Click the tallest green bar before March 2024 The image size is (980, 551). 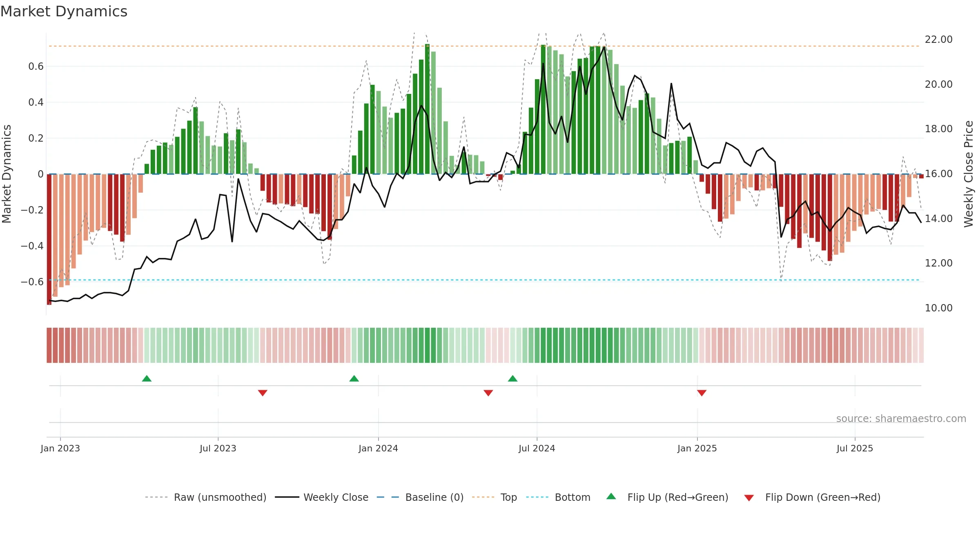click(x=427, y=109)
